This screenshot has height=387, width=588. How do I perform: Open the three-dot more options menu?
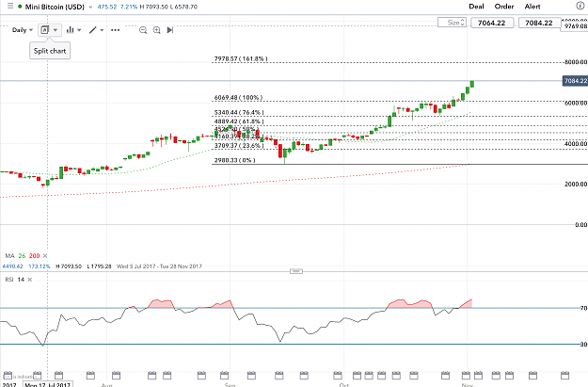115,30
